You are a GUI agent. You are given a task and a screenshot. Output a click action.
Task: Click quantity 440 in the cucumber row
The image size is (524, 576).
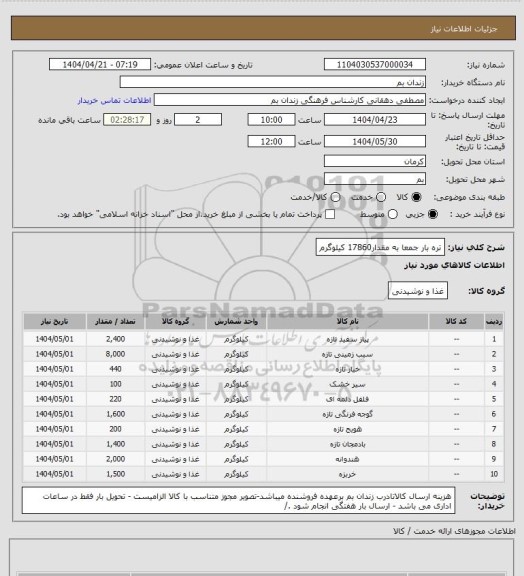115,369
